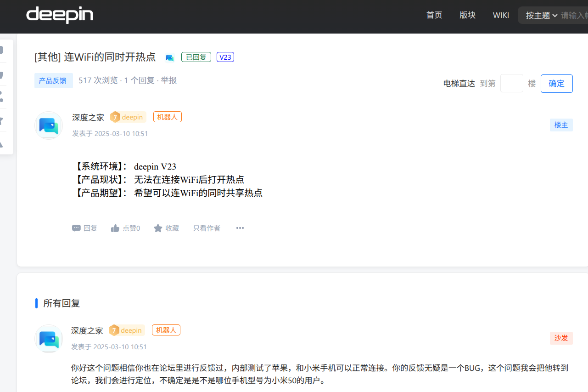Open the 版块 navigation item
588x392 pixels.
pyautogui.click(x=467, y=15)
